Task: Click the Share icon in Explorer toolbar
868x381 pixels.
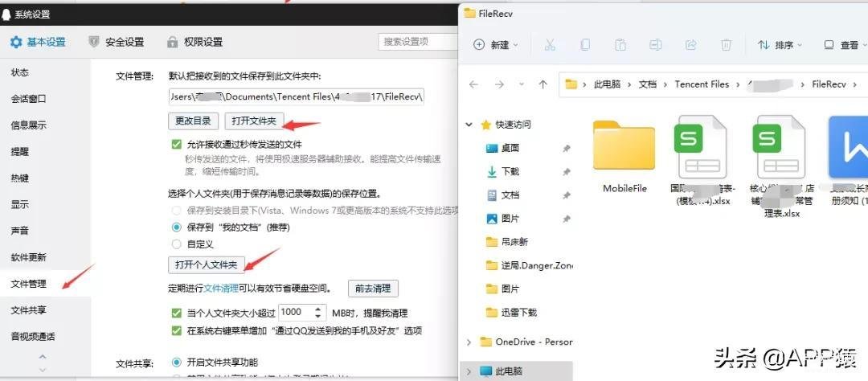Action: pos(691,45)
